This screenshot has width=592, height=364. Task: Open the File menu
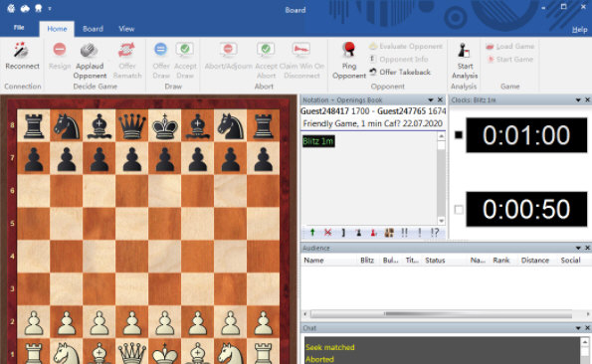19,28
